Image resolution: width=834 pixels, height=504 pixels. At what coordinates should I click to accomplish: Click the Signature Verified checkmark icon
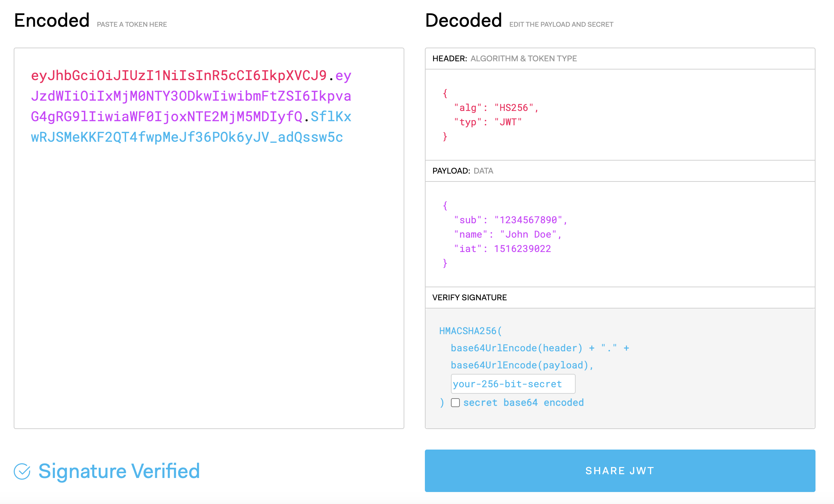tap(22, 471)
